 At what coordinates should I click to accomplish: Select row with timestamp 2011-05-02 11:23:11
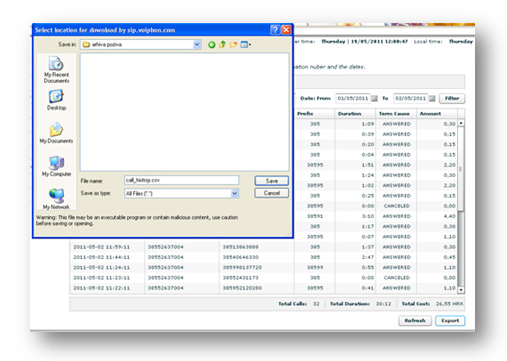click(x=263, y=278)
